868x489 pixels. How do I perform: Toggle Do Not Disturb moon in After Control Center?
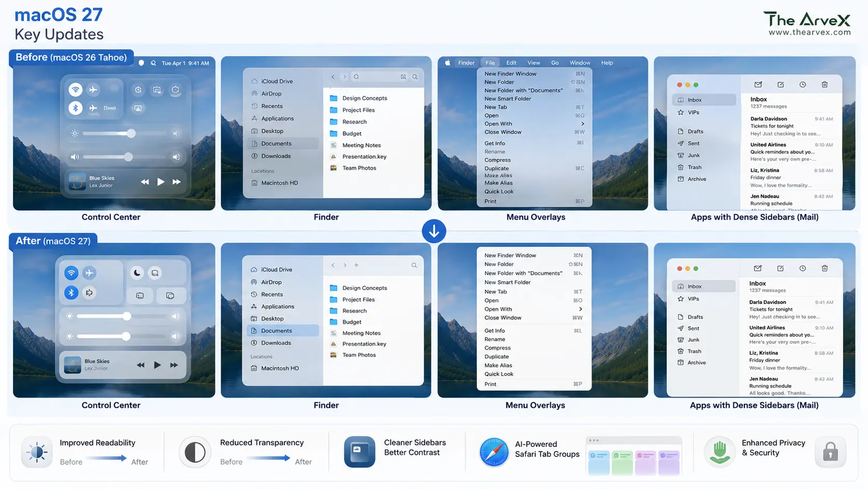137,273
